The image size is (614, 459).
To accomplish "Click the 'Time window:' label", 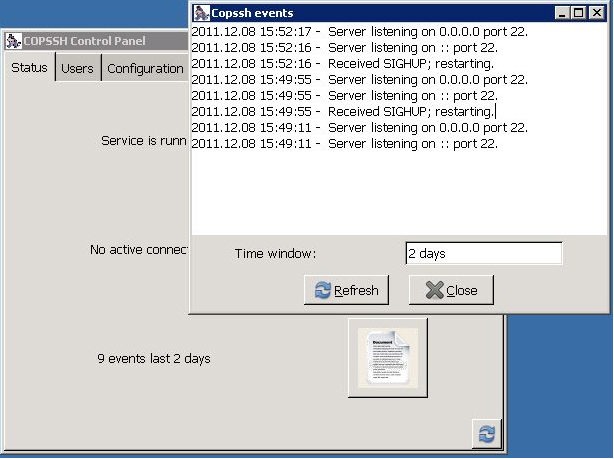I will pyautogui.click(x=275, y=253).
